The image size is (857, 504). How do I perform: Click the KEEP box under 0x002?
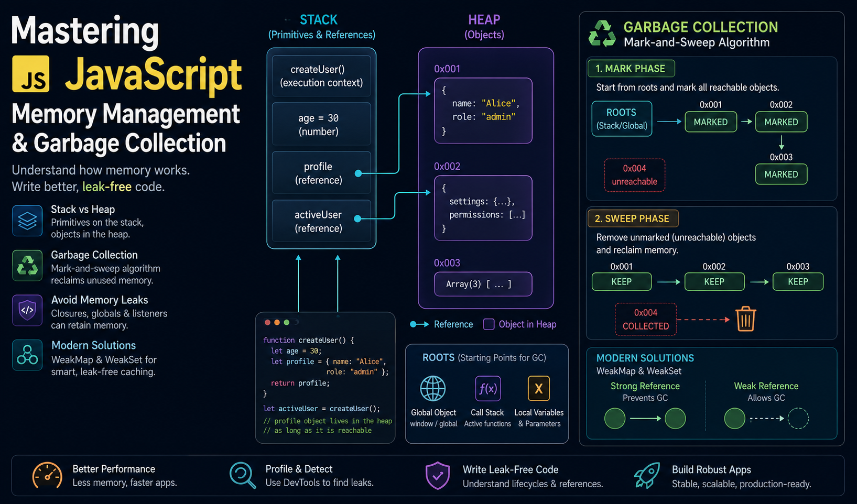click(x=714, y=282)
